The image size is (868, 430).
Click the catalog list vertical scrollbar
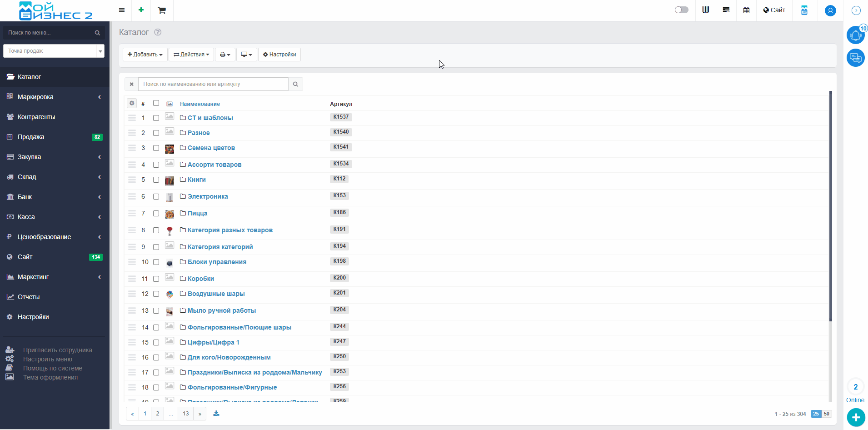[830, 205]
